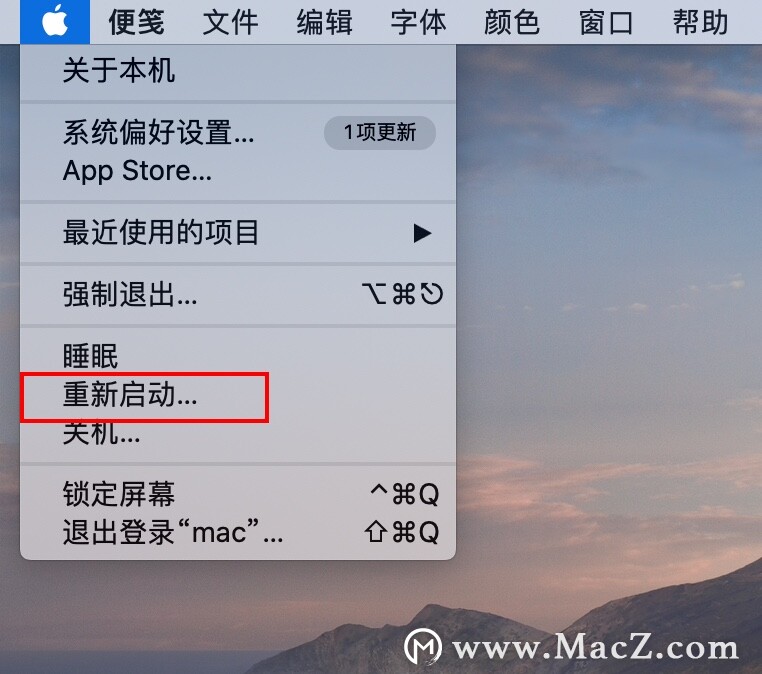Choose 重新启动… to restart

(238, 395)
